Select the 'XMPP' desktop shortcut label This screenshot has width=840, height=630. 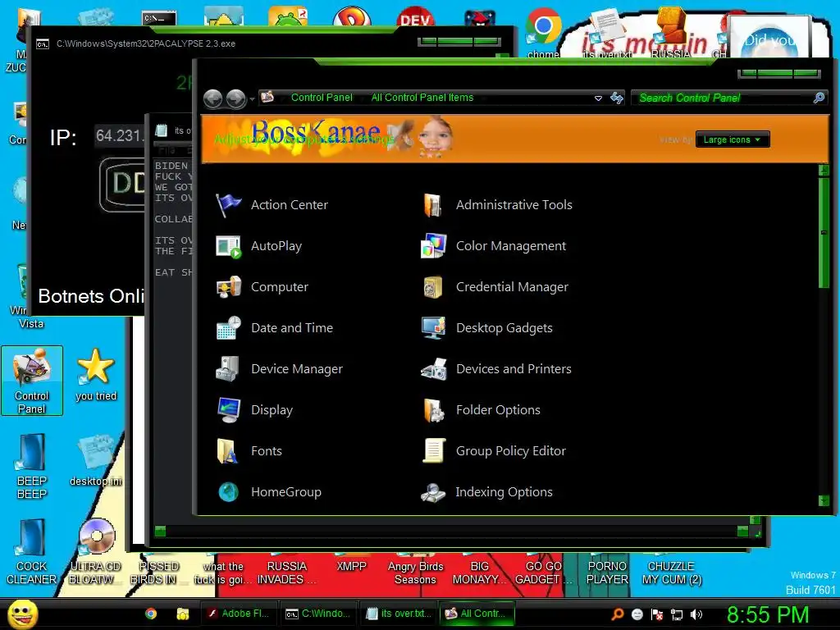click(351, 566)
